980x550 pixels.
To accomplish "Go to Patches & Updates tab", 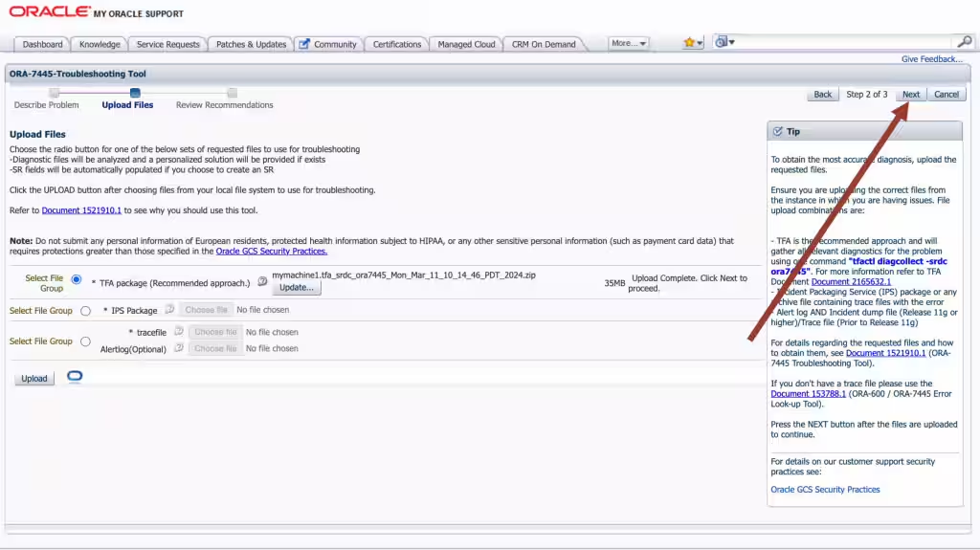I will point(251,44).
